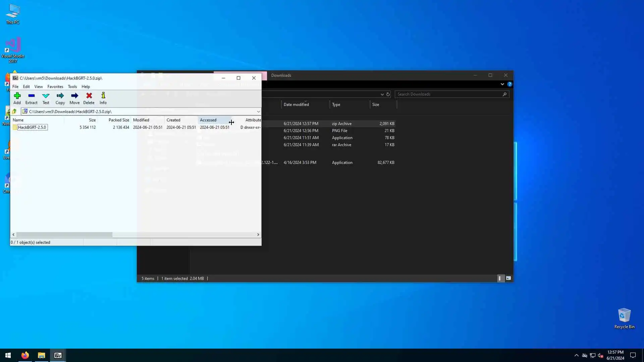Click refresh icon in Downloads explorer
This screenshot has height=362, width=644.
[x=388, y=94]
